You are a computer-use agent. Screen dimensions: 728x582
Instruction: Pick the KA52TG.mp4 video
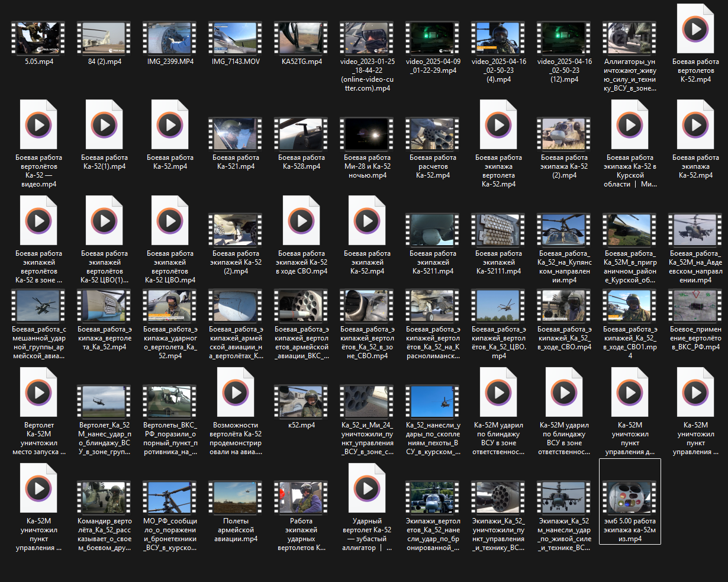pyautogui.click(x=301, y=38)
